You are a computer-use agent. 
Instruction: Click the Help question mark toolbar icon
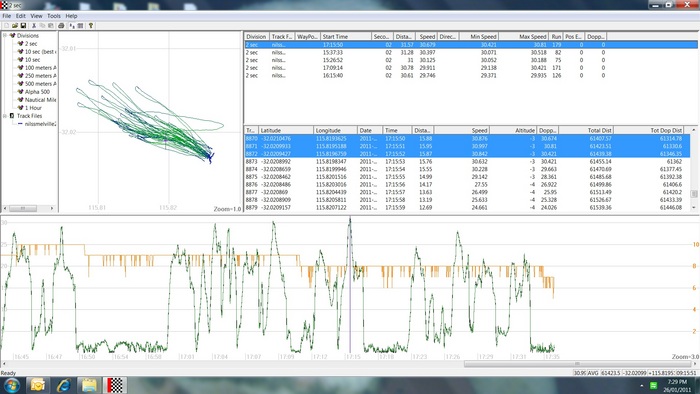pyautogui.click(x=91, y=25)
